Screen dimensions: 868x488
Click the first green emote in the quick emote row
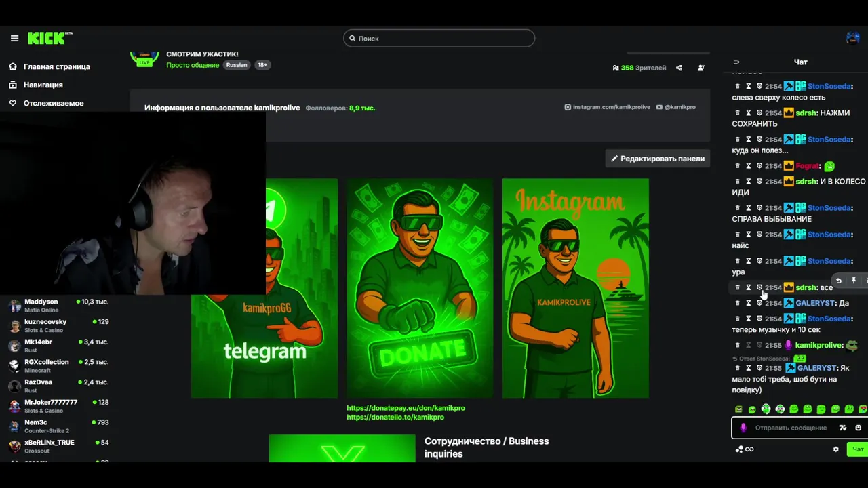coord(738,409)
